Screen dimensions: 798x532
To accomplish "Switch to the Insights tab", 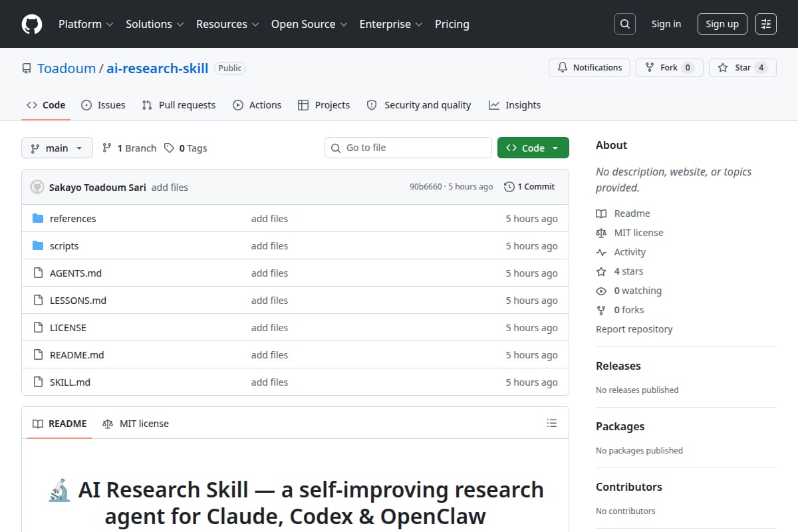I will [x=515, y=105].
